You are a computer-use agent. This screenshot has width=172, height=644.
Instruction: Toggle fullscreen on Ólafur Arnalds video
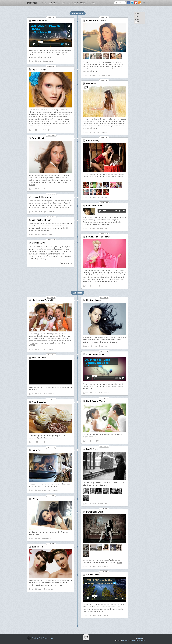(x=120, y=378)
